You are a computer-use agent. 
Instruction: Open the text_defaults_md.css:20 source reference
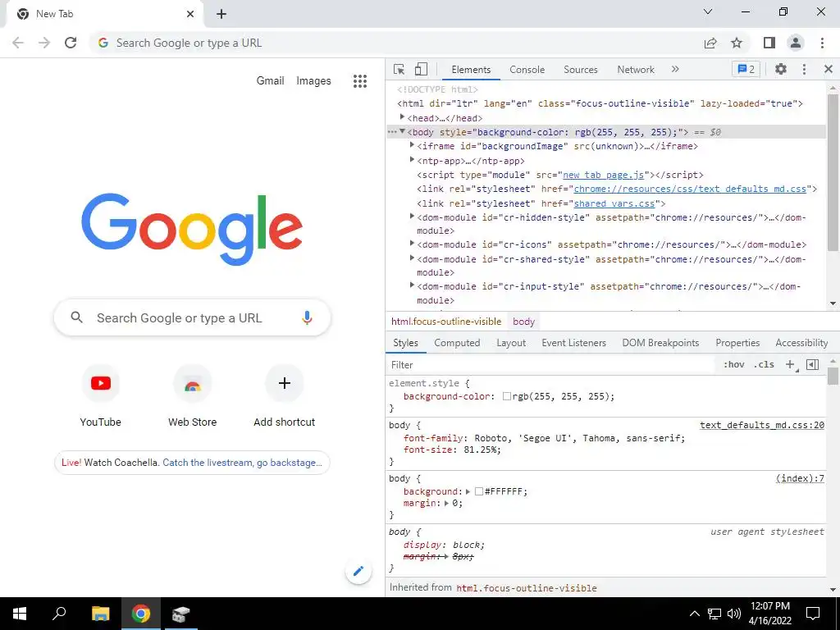(x=762, y=426)
